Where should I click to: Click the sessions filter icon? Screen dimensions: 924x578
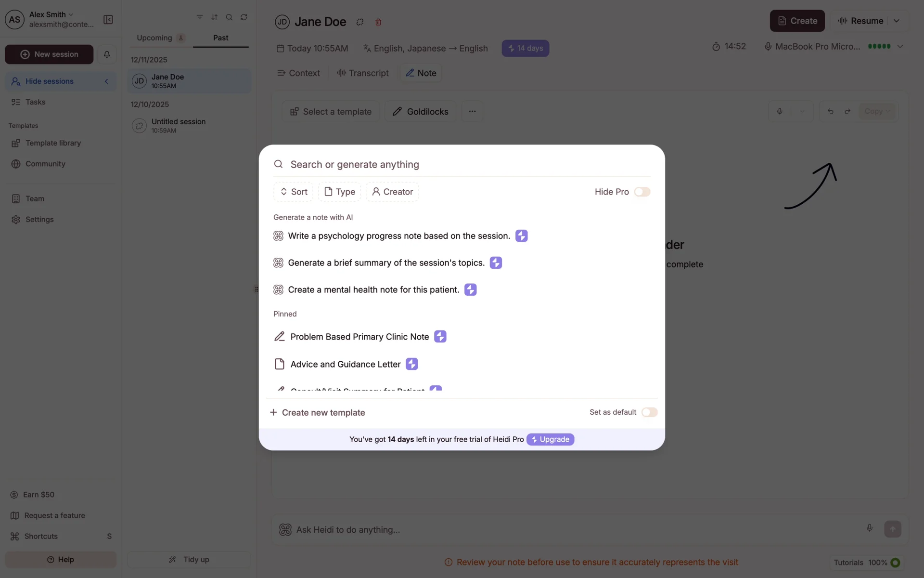[200, 17]
